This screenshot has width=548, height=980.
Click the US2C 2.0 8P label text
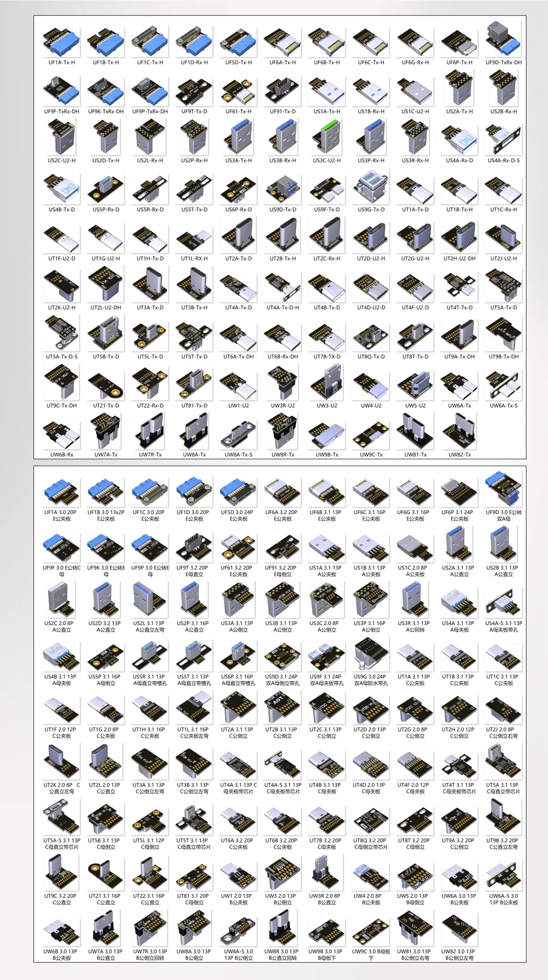(x=62, y=623)
